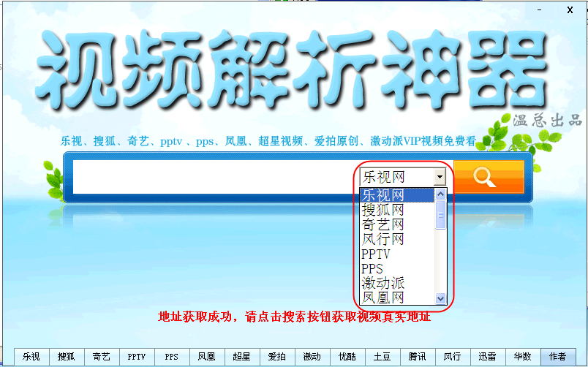Open the 乐视 bottom tab
Viewport: 588px width, 367px height.
(x=31, y=356)
